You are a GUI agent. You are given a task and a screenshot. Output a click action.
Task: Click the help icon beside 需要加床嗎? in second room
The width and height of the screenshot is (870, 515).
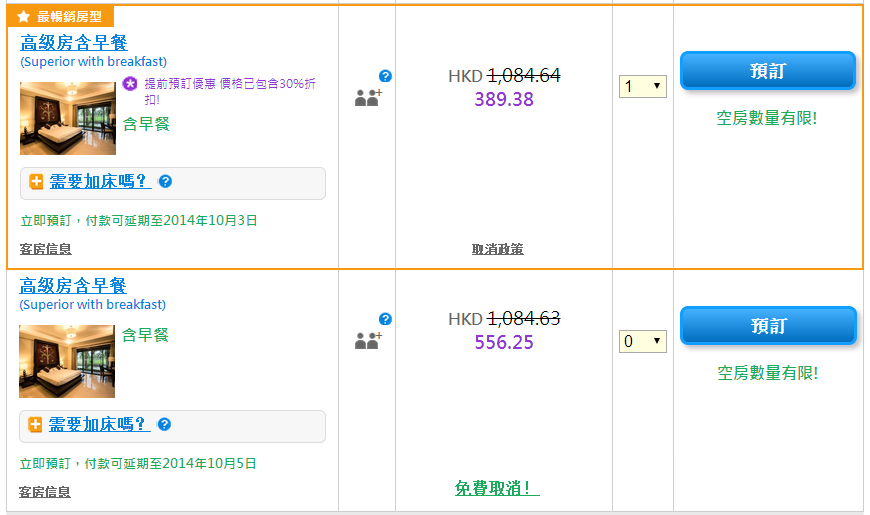point(164,424)
